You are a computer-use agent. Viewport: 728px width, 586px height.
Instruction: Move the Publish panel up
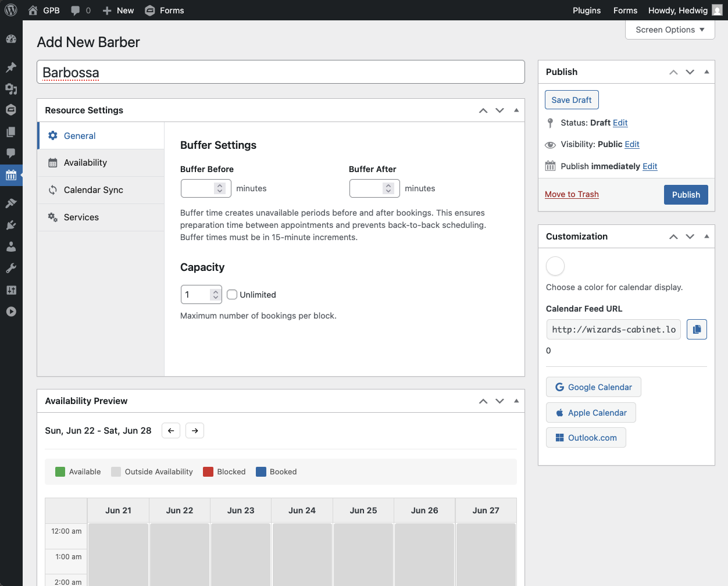(673, 72)
